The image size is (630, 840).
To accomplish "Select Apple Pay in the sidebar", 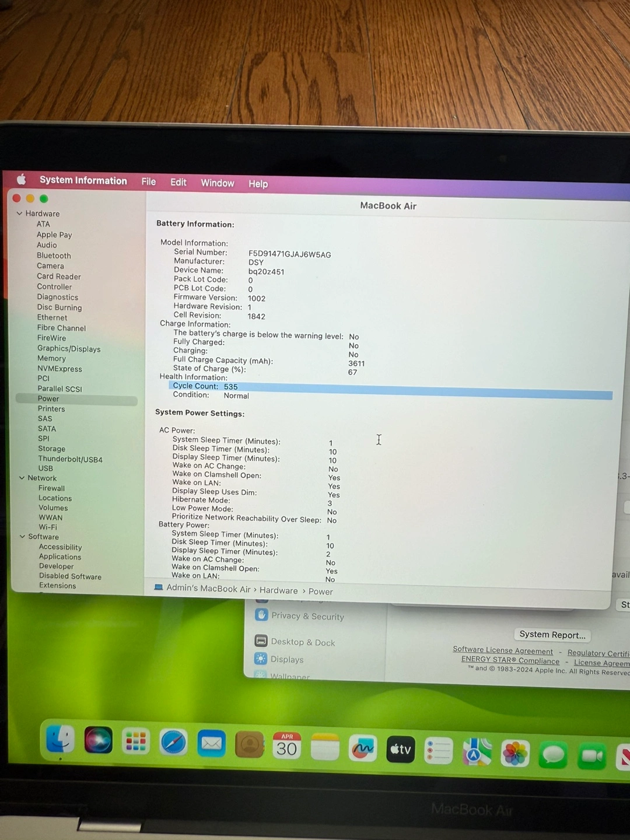I will coord(54,235).
